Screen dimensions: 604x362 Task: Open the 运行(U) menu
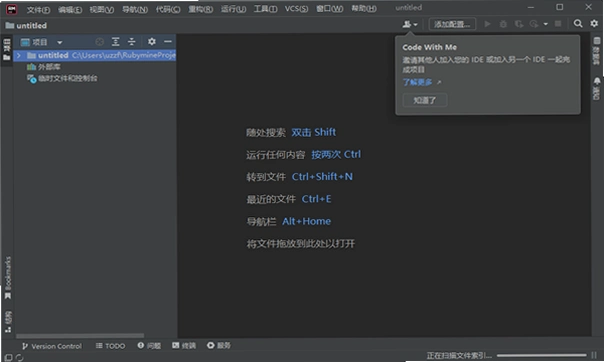click(x=233, y=9)
